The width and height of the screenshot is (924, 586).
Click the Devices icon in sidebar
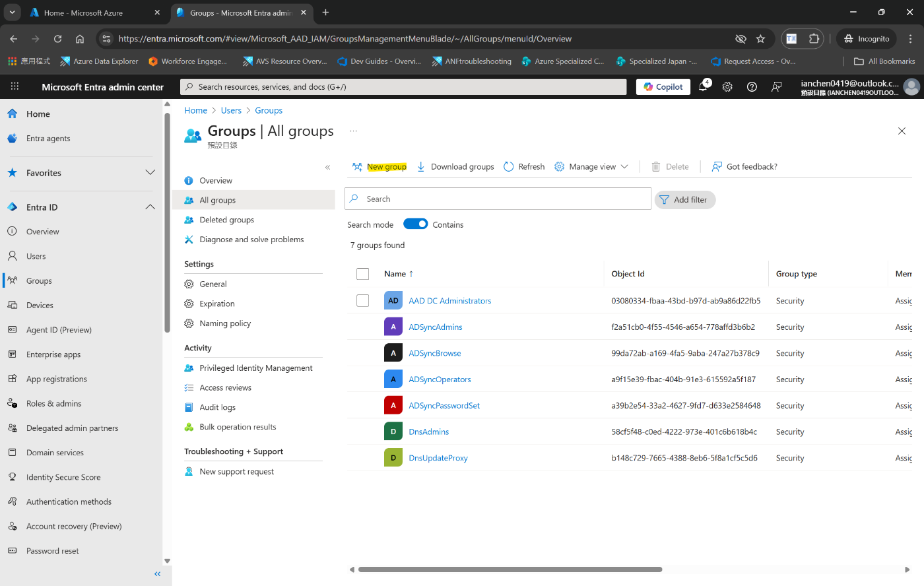[12, 305]
